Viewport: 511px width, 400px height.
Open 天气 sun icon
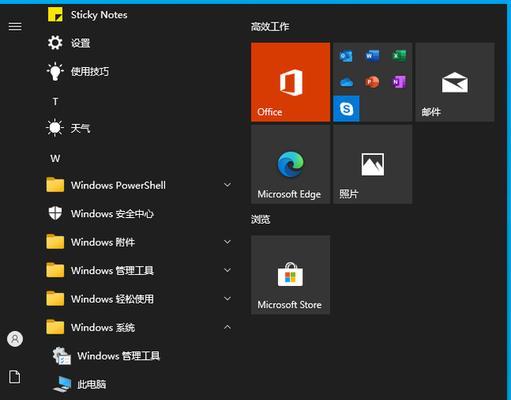coord(55,128)
